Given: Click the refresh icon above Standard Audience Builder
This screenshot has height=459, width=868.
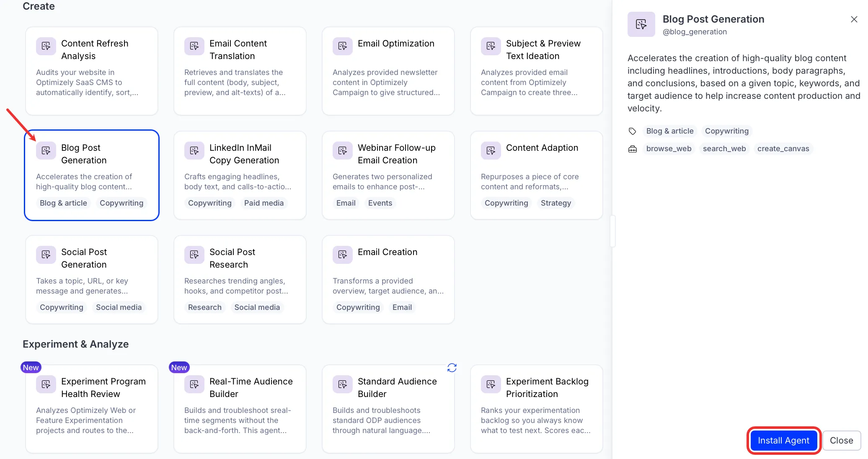Looking at the screenshot, I should (x=452, y=368).
